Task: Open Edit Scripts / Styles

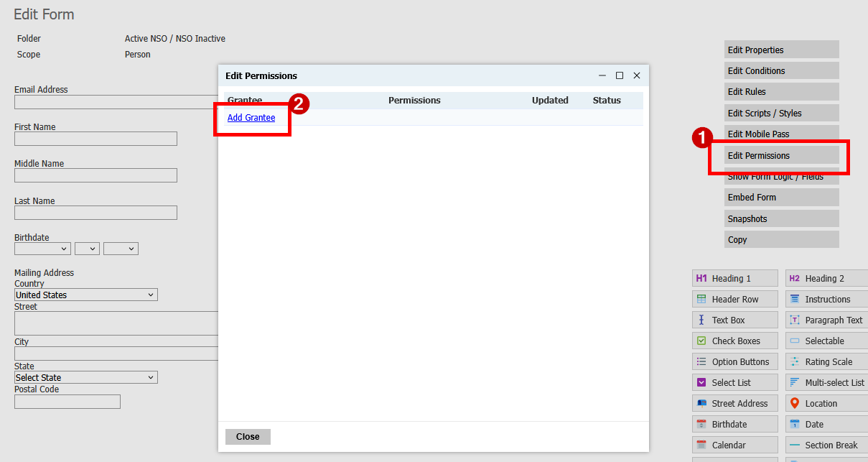Action: 781,113
